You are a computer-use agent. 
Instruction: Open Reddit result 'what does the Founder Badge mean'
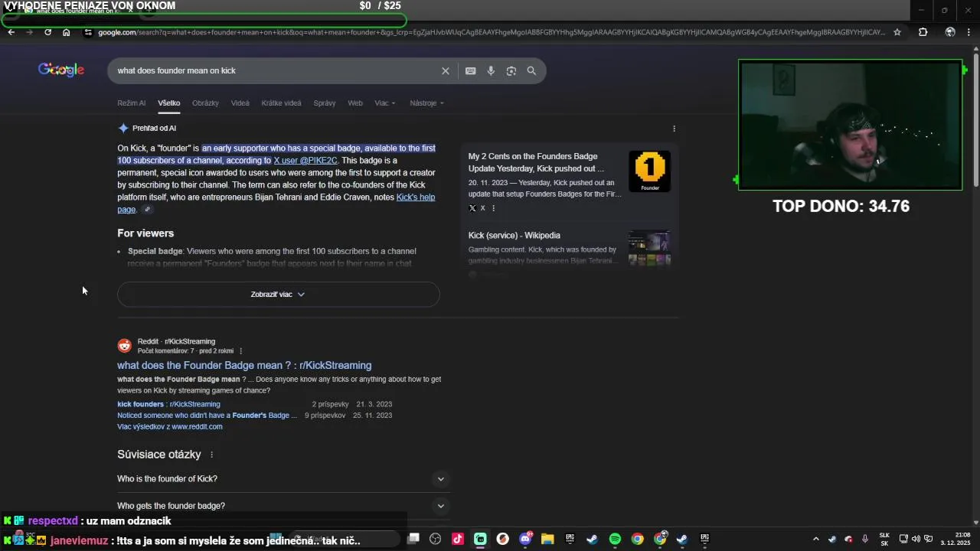pyautogui.click(x=244, y=366)
